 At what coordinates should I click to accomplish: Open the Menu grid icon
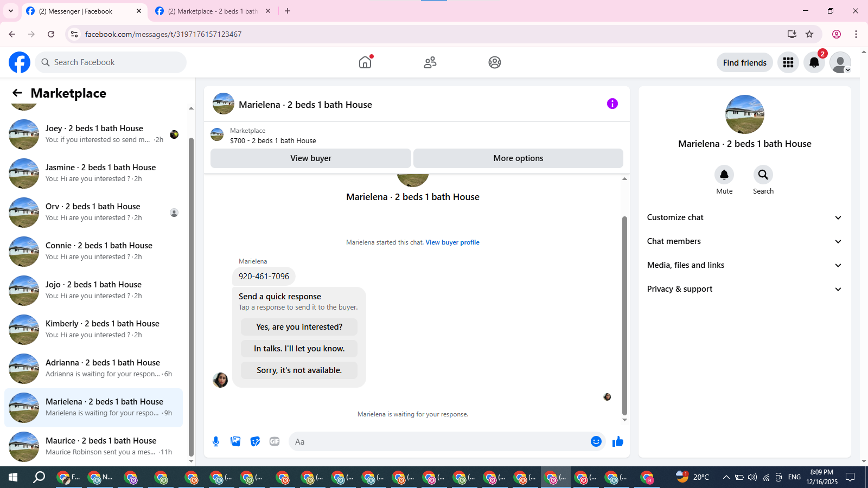pyautogui.click(x=788, y=62)
